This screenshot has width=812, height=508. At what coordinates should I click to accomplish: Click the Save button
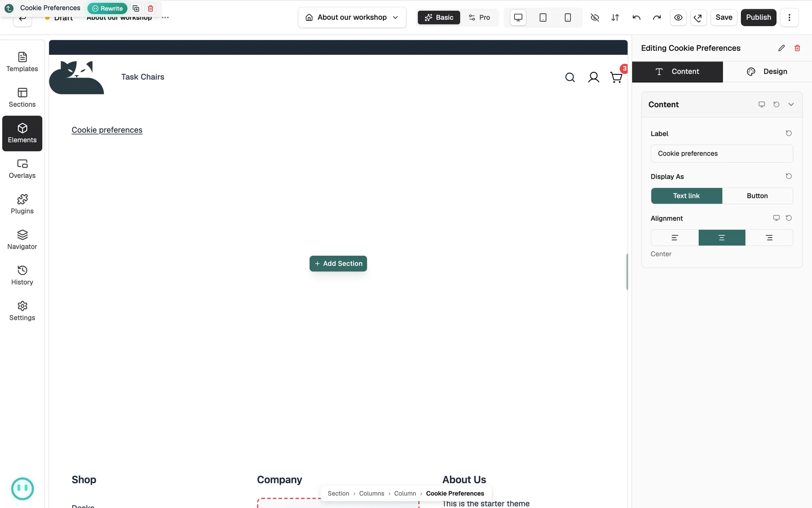click(724, 17)
